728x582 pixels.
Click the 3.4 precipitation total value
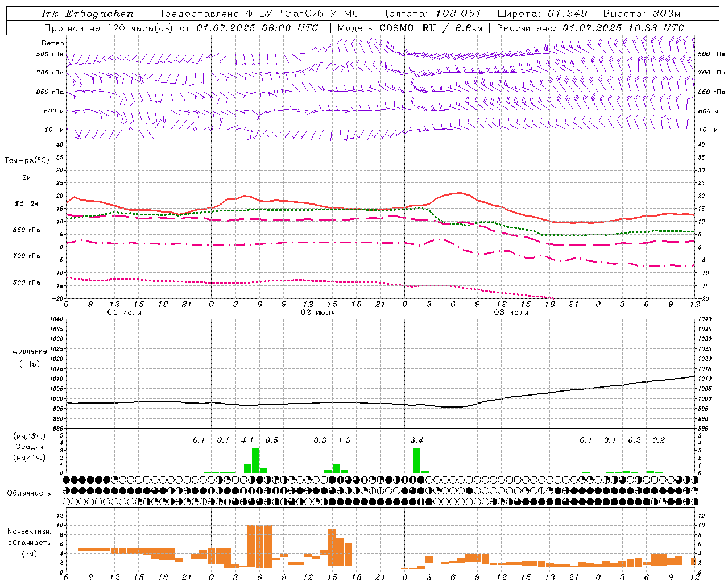tap(417, 440)
